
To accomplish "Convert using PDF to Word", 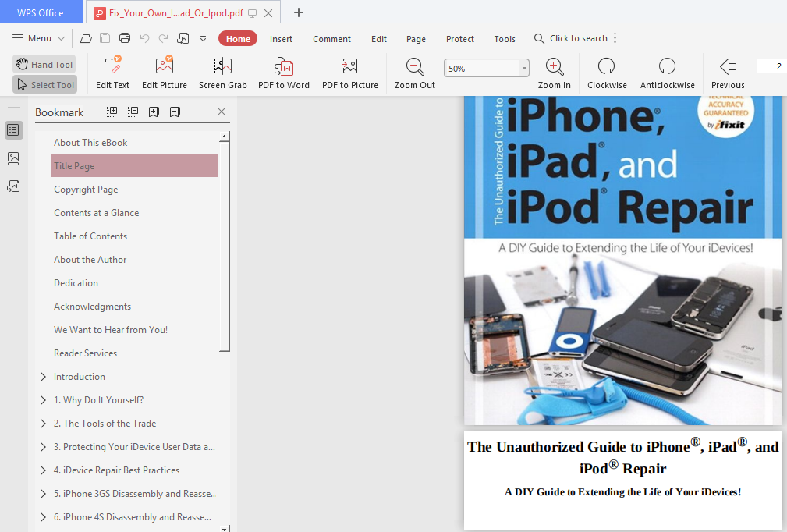I will tap(284, 73).
